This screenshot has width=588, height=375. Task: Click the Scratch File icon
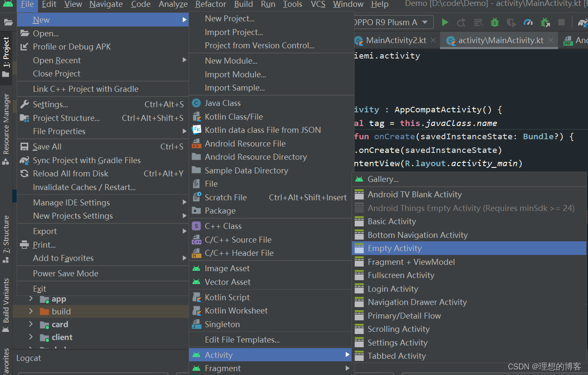(x=196, y=197)
